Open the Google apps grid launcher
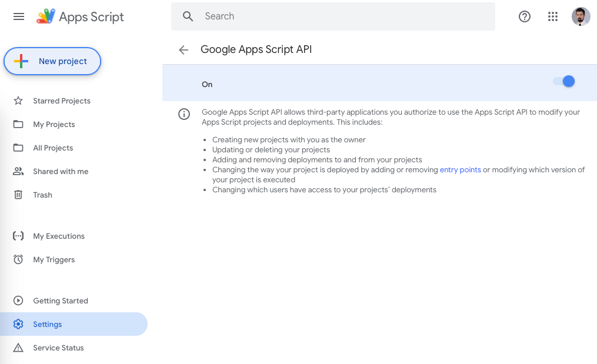 553,16
